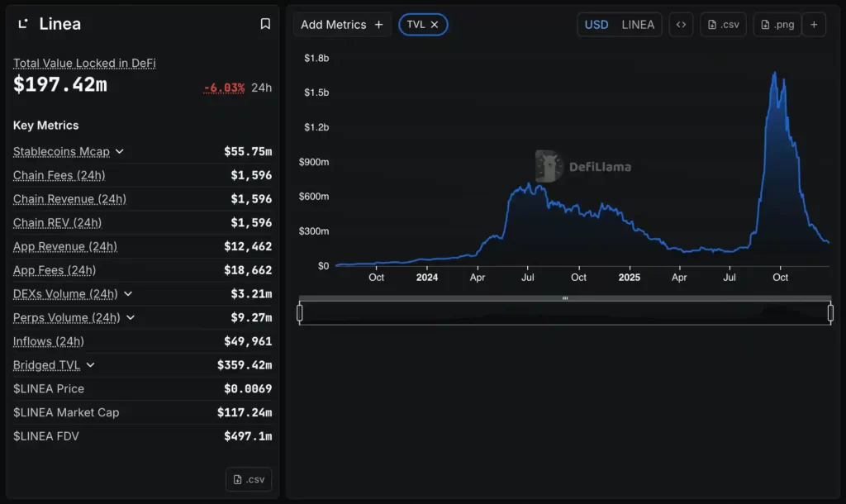Open the Add Metrics menu

pyautogui.click(x=342, y=25)
